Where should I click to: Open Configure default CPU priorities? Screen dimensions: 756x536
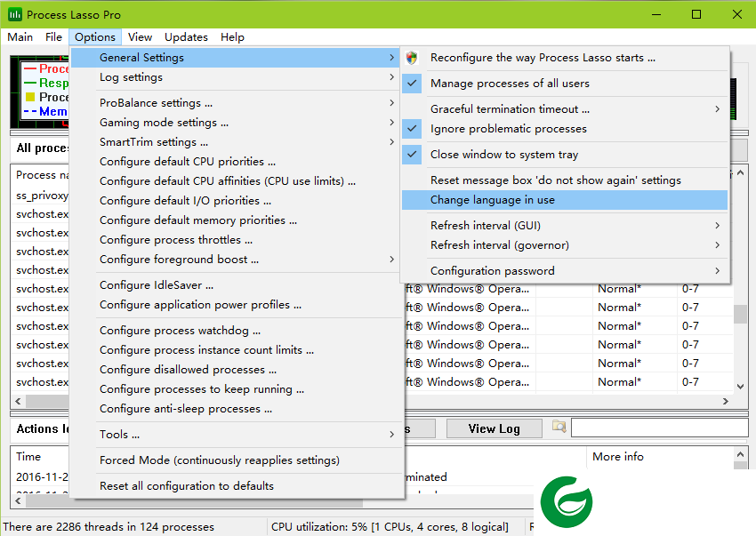[237, 162]
